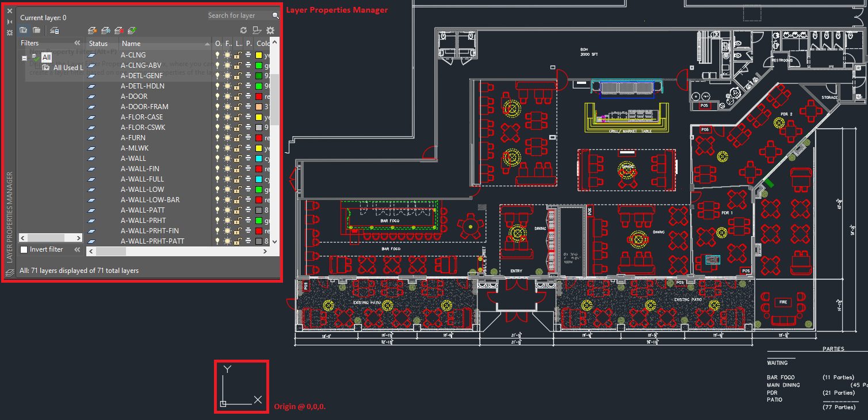Create a New Group Filter
This screenshot has width=868, height=420.
point(37,30)
